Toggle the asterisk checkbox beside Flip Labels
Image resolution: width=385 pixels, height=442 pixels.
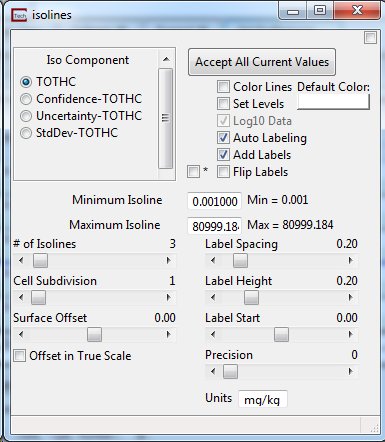coord(194,172)
